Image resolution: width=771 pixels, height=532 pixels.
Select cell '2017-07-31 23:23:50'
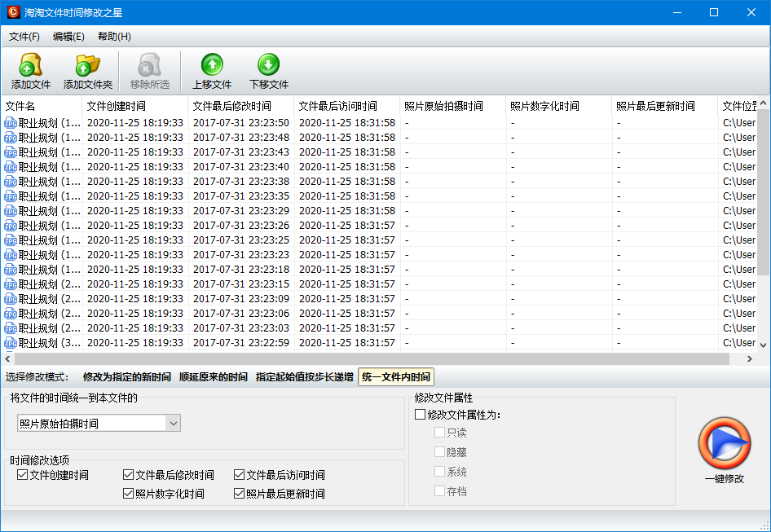click(241, 123)
